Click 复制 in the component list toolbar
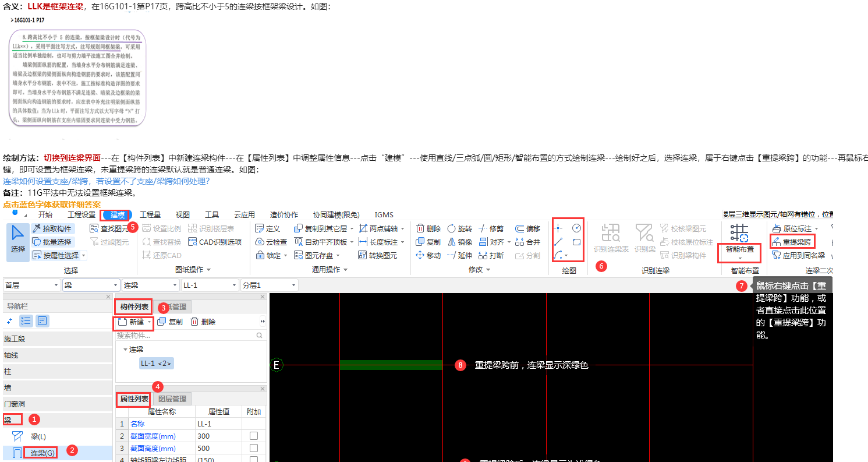The width and height of the screenshot is (868, 462). click(x=170, y=322)
